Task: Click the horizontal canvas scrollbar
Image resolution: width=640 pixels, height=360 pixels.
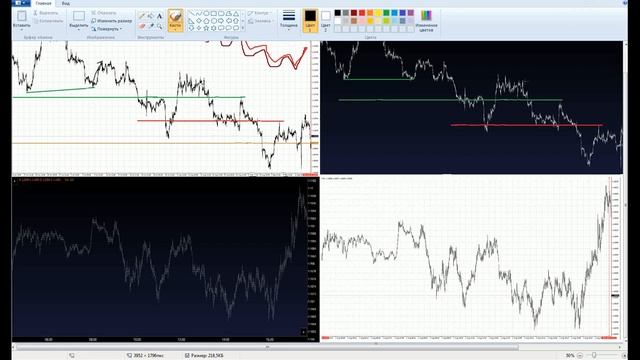Action: click(267, 347)
